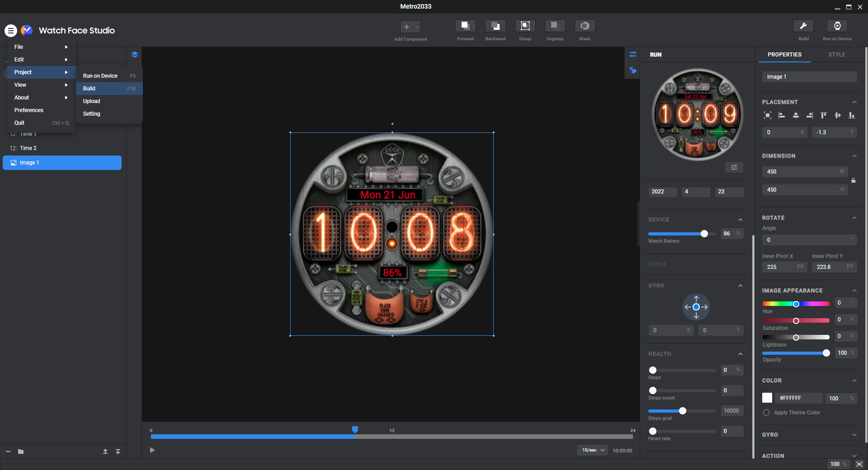Move layer down icon
Image resolution: width=868 pixels, height=470 pixels.
[x=118, y=451]
